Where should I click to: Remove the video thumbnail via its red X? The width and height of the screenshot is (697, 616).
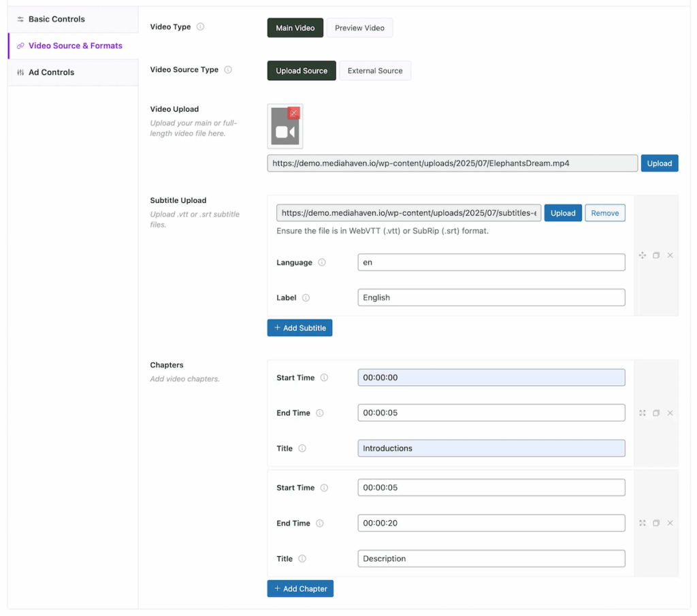295,114
